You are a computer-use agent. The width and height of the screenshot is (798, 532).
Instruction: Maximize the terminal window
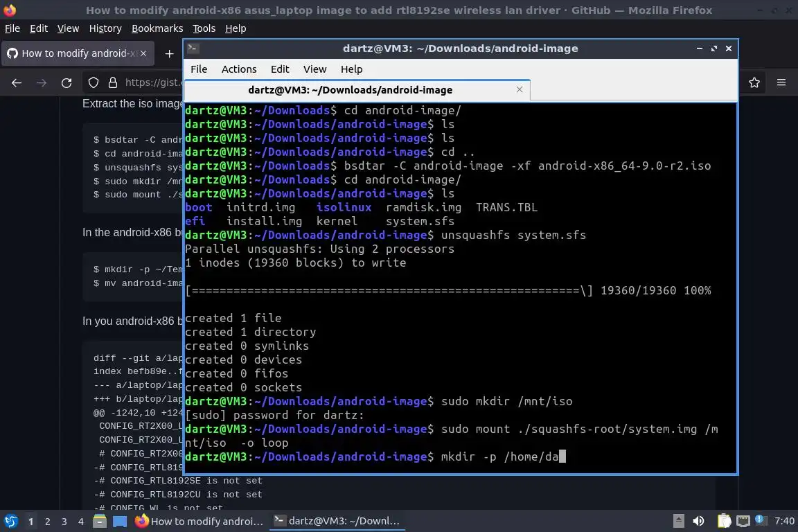[714, 48]
